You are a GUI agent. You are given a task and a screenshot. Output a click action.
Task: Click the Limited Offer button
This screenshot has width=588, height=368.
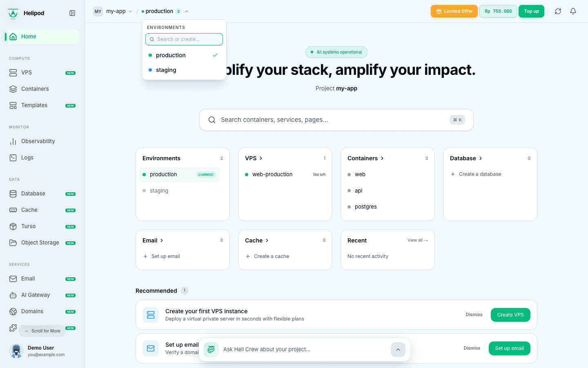[x=454, y=11]
